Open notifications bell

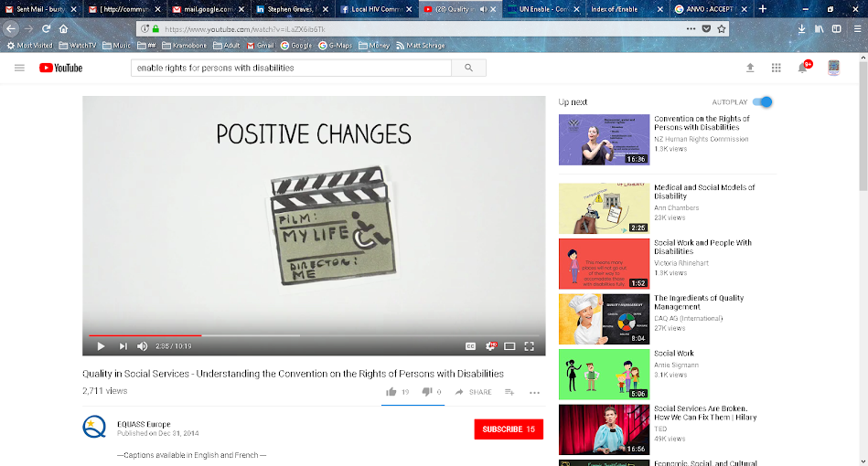point(803,68)
